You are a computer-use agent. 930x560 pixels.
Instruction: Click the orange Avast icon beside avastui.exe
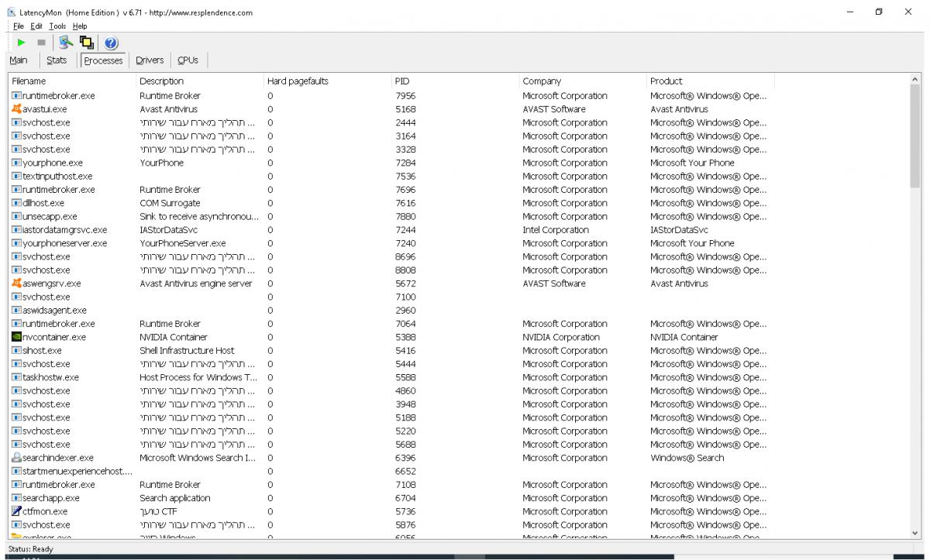pyautogui.click(x=17, y=109)
